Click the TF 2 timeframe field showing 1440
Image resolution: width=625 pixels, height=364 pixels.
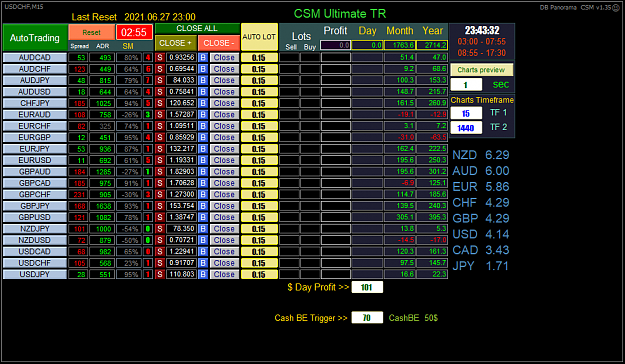[x=466, y=128]
